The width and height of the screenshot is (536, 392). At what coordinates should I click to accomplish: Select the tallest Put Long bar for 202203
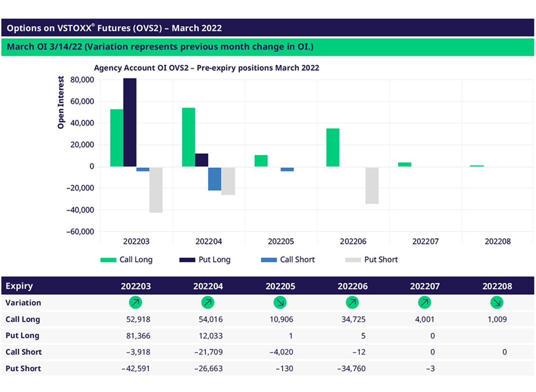(x=130, y=122)
